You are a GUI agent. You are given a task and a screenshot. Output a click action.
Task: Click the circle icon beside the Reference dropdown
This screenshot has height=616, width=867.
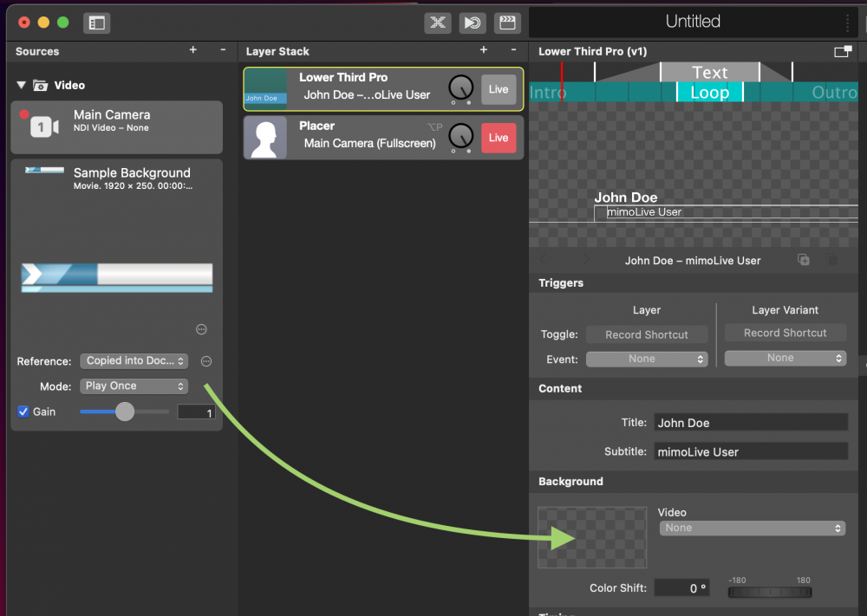[x=206, y=361]
